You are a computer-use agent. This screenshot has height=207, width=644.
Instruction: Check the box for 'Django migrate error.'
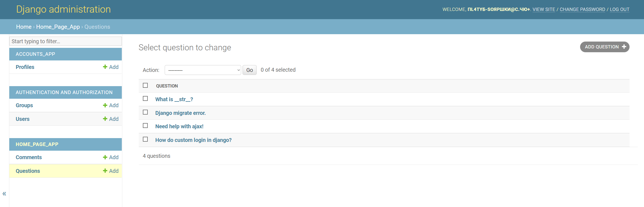pos(145,112)
